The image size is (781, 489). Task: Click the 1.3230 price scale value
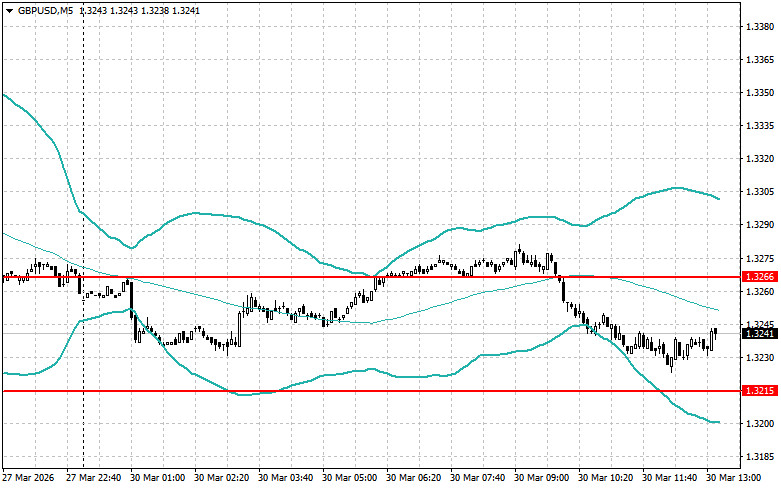[x=760, y=358]
